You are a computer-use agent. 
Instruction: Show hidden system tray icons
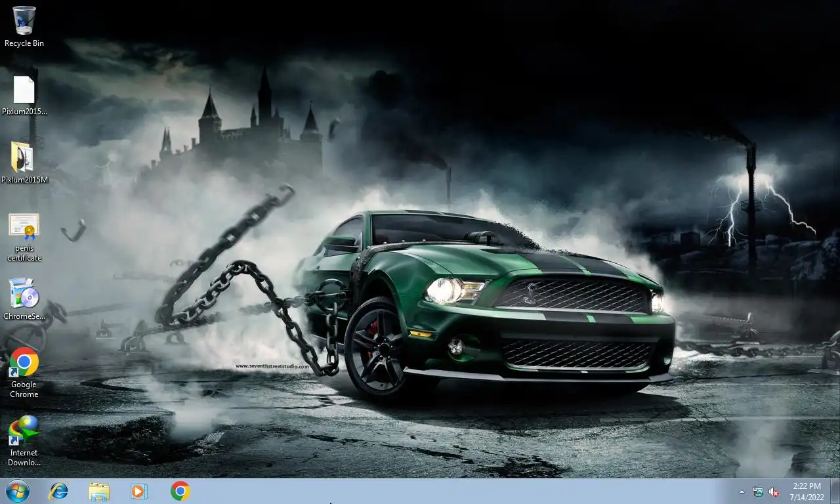(x=742, y=492)
